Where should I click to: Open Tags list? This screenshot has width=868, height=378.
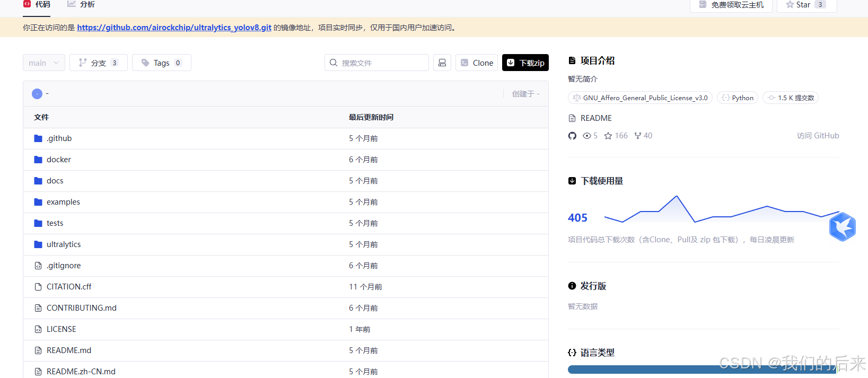[162, 63]
